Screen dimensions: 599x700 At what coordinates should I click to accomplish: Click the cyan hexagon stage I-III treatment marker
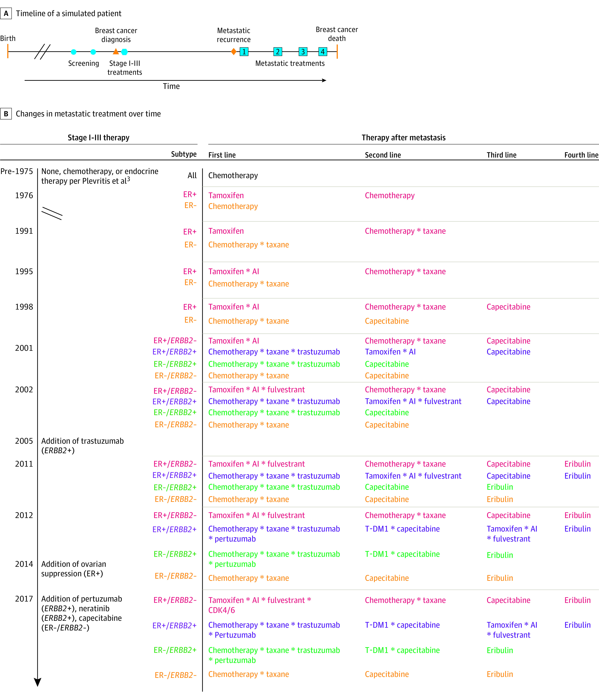tap(124, 52)
